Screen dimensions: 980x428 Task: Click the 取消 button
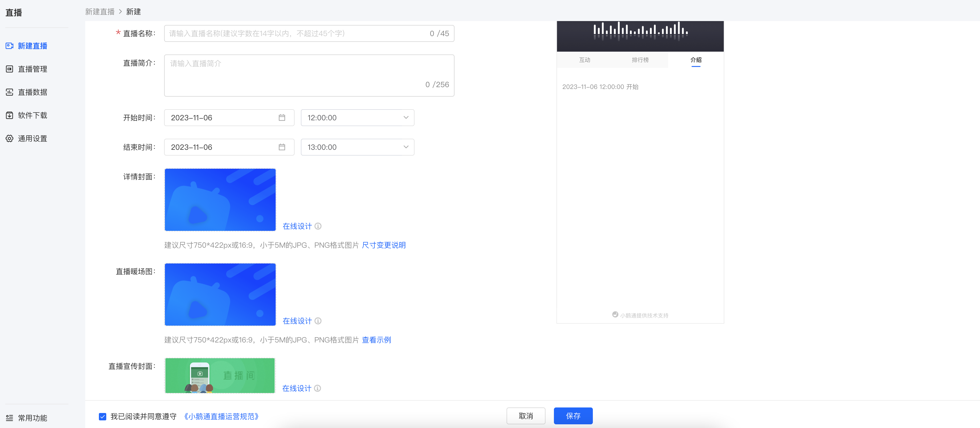click(x=526, y=416)
